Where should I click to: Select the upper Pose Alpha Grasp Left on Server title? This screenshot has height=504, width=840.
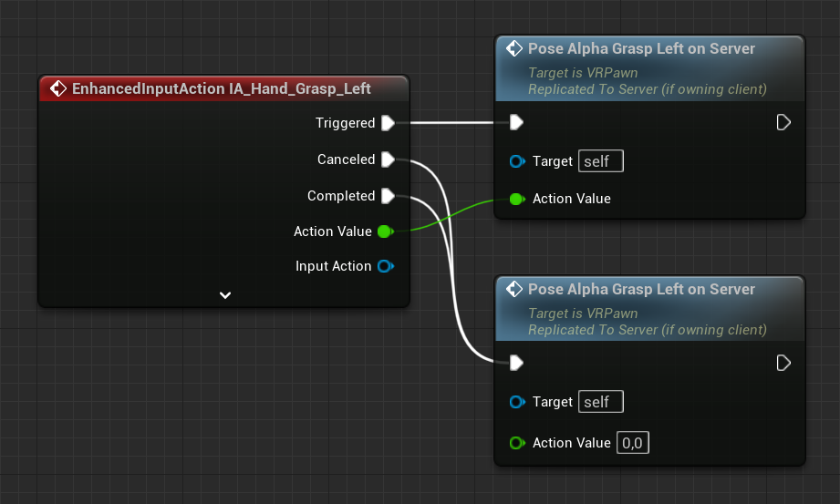pos(641,48)
